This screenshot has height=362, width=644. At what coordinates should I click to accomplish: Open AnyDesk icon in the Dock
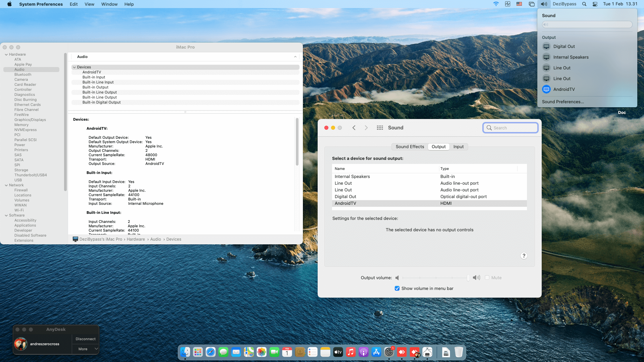(x=402, y=352)
